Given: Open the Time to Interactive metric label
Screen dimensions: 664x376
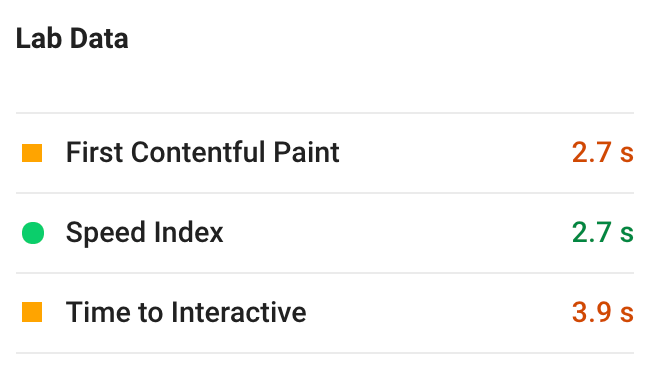Looking at the screenshot, I should coord(186,312).
